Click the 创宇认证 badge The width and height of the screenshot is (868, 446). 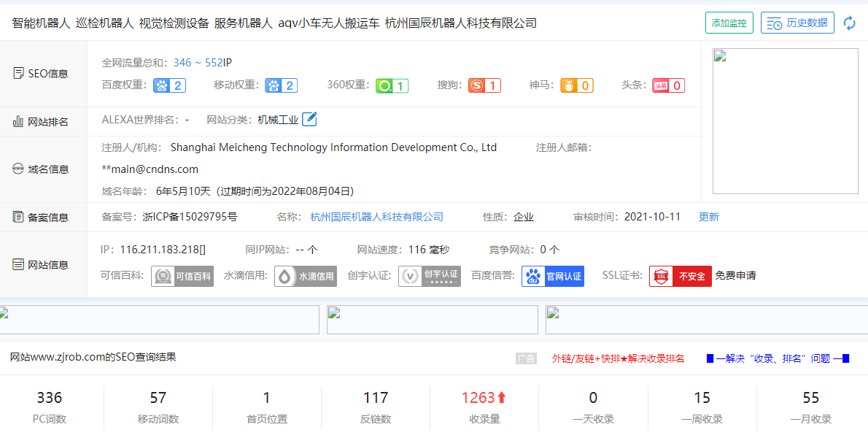tap(430, 276)
